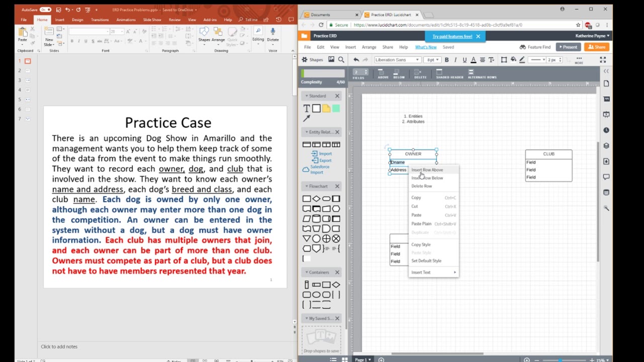Click 'Click to add notes' area
The height and width of the screenshot is (362, 644).
click(x=59, y=346)
